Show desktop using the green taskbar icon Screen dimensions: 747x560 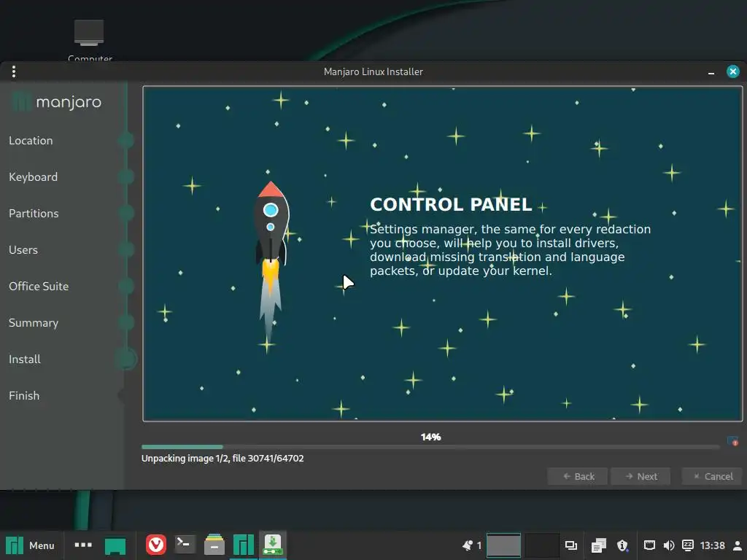tap(115, 545)
